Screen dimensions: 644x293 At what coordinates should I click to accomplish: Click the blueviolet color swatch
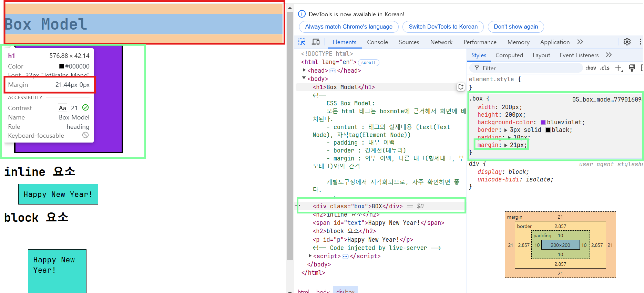pyautogui.click(x=543, y=122)
